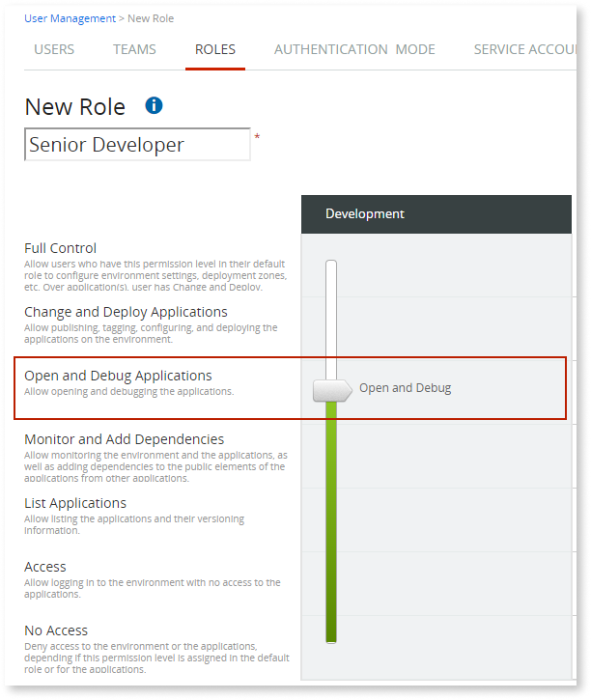
Task: Click the Access permission heading
Action: (x=45, y=567)
